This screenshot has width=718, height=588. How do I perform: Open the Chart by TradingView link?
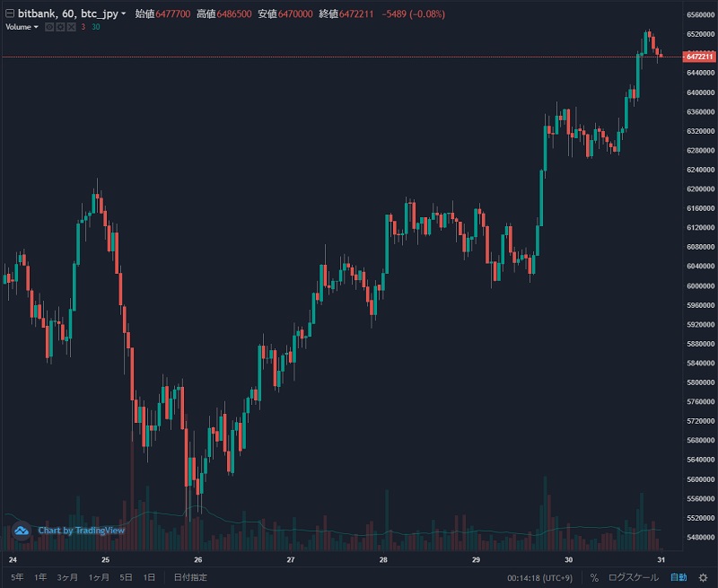[81, 531]
